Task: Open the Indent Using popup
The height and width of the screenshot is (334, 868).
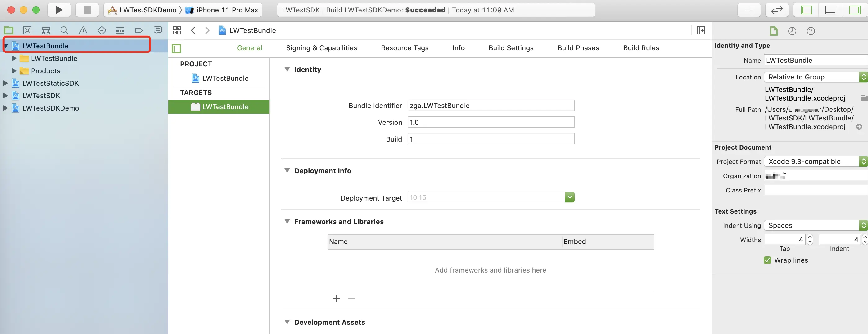Action: [x=816, y=225]
